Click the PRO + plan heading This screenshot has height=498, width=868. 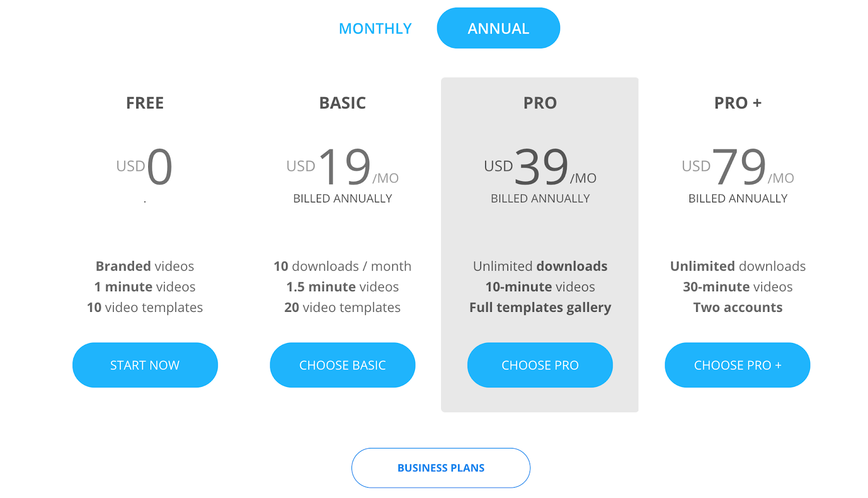[x=738, y=103]
